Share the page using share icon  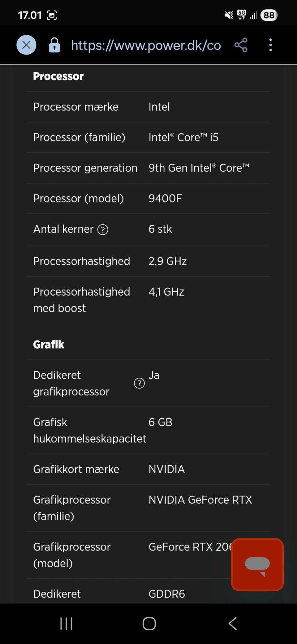(x=241, y=45)
